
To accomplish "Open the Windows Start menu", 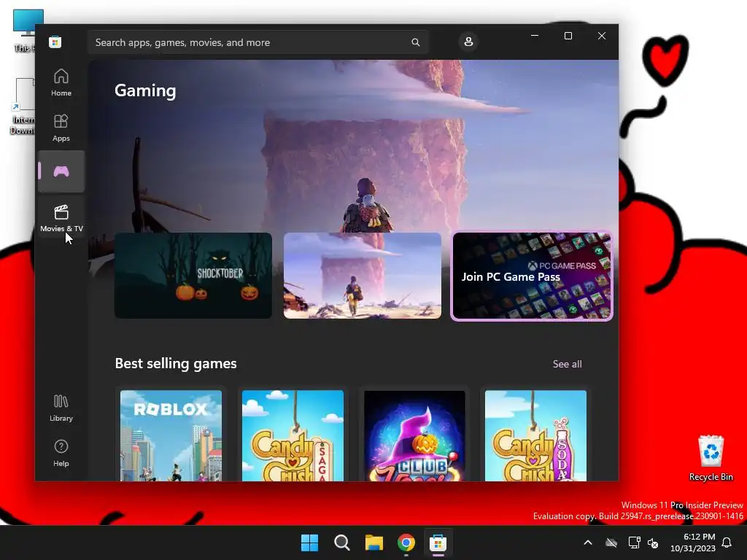I will [x=309, y=542].
